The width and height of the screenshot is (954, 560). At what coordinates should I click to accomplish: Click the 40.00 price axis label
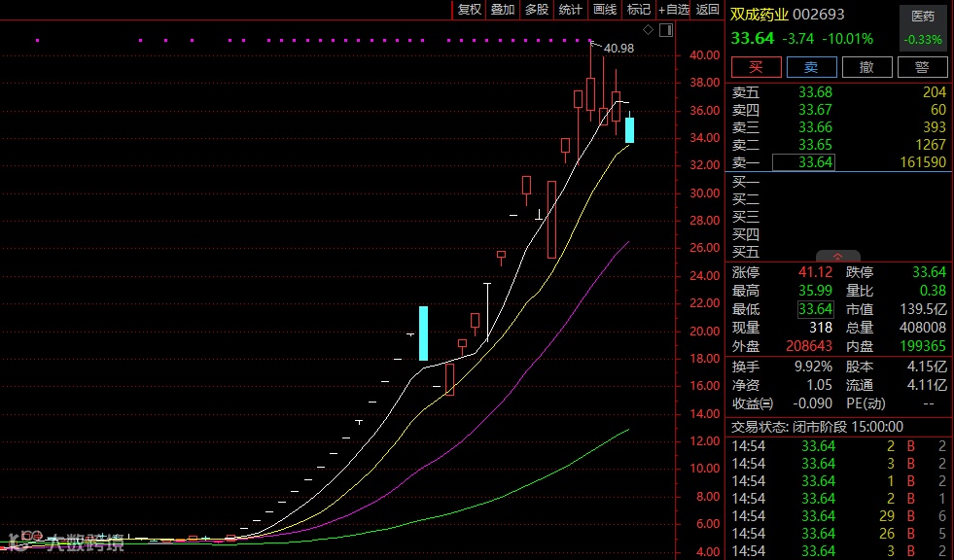point(704,54)
